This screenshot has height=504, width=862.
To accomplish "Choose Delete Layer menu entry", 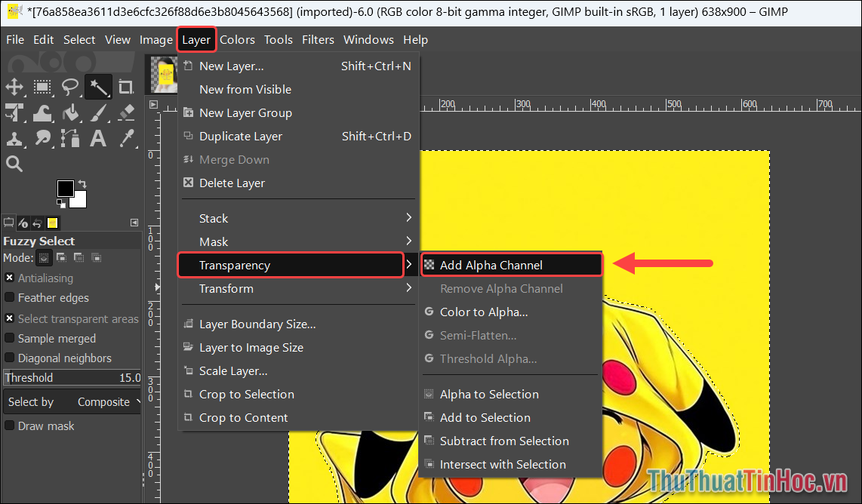I will 298,183.
